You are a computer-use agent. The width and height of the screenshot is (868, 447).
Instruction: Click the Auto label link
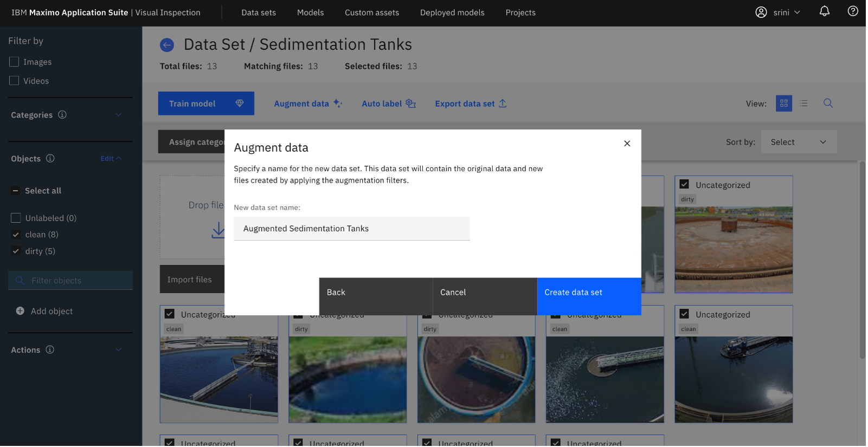tap(390, 103)
